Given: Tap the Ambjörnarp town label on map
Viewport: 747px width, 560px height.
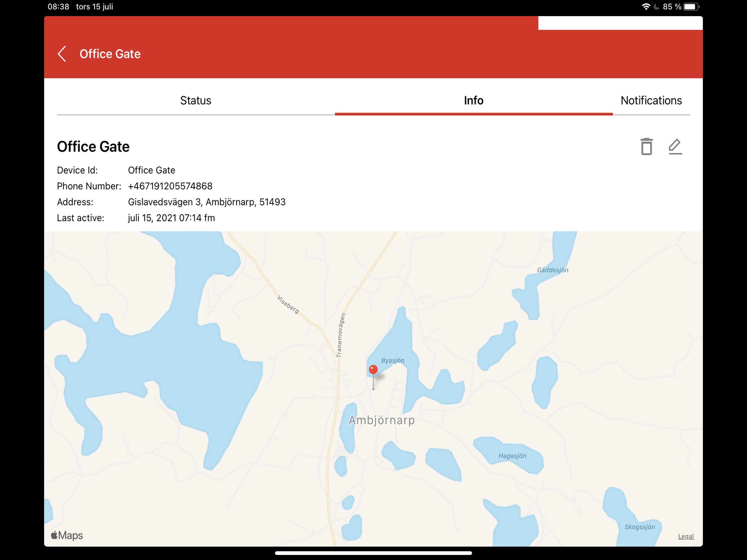Looking at the screenshot, I should click(x=382, y=420).
